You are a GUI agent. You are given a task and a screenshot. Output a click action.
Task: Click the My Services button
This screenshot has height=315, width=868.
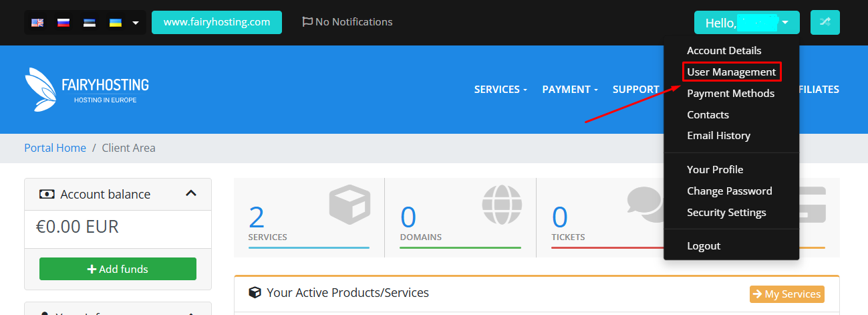click(787, 294)
